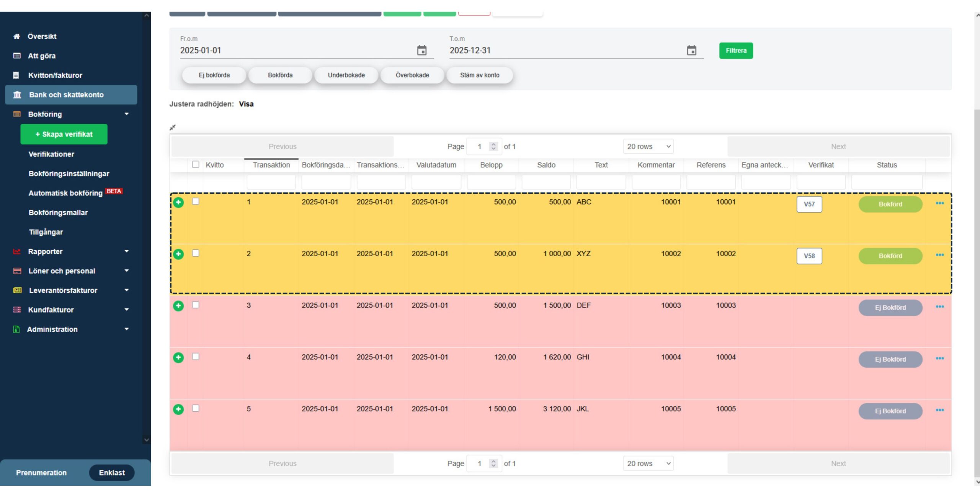Viewport: 980px width, 498px height.
Task: Click the Rapporter chart icon
Action: pyautogui.click(x=16, y=252)
